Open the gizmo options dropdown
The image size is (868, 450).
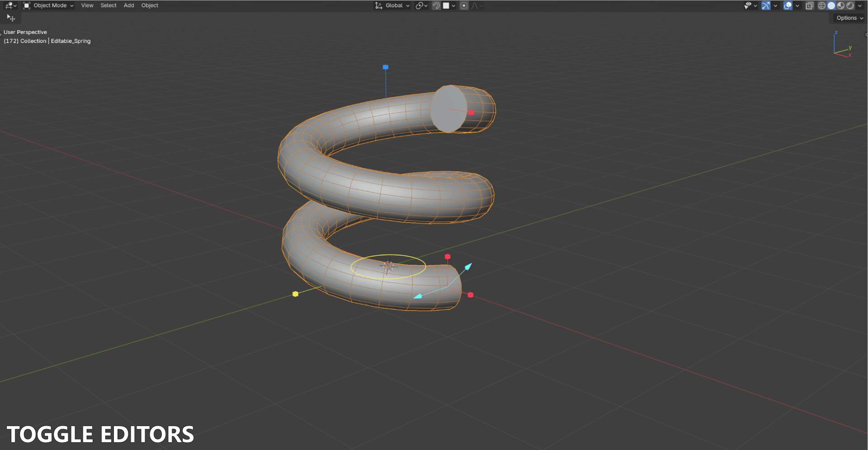(776, 5)
